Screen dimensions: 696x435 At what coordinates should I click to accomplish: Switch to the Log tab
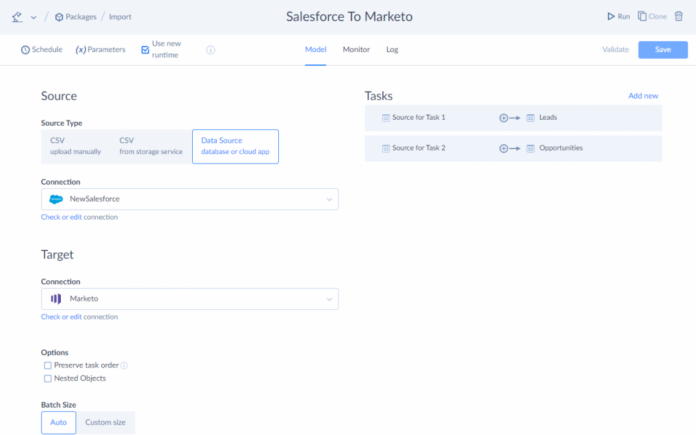[x=392, y=49]
